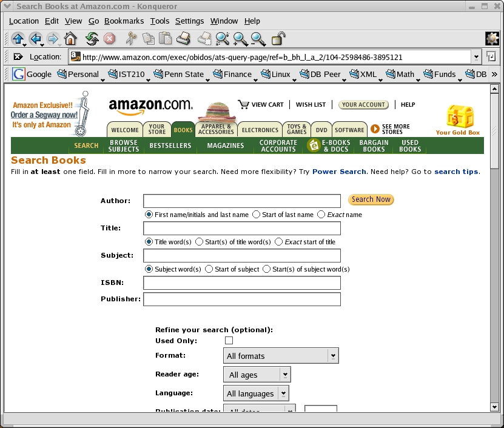Click the page scrollbar down arrow
The image size is (504, 428).
pyautogui.click(x=494, y=407)
